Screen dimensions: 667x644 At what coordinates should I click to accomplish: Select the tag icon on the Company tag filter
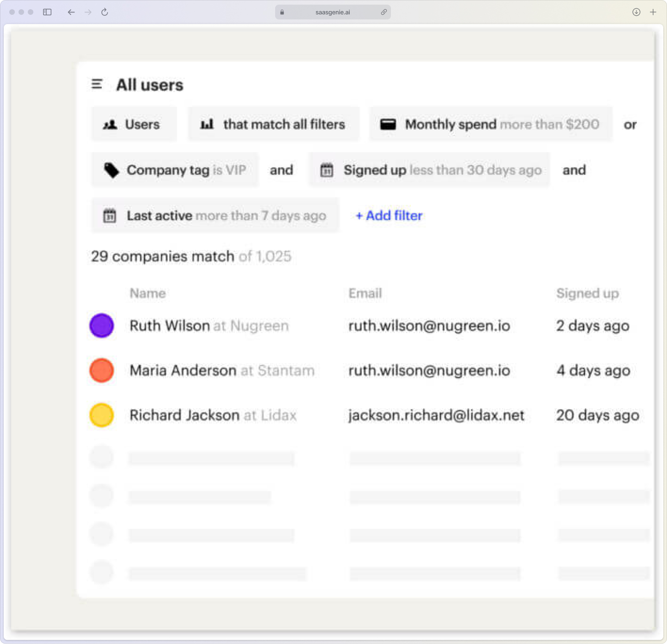[111, 169]
